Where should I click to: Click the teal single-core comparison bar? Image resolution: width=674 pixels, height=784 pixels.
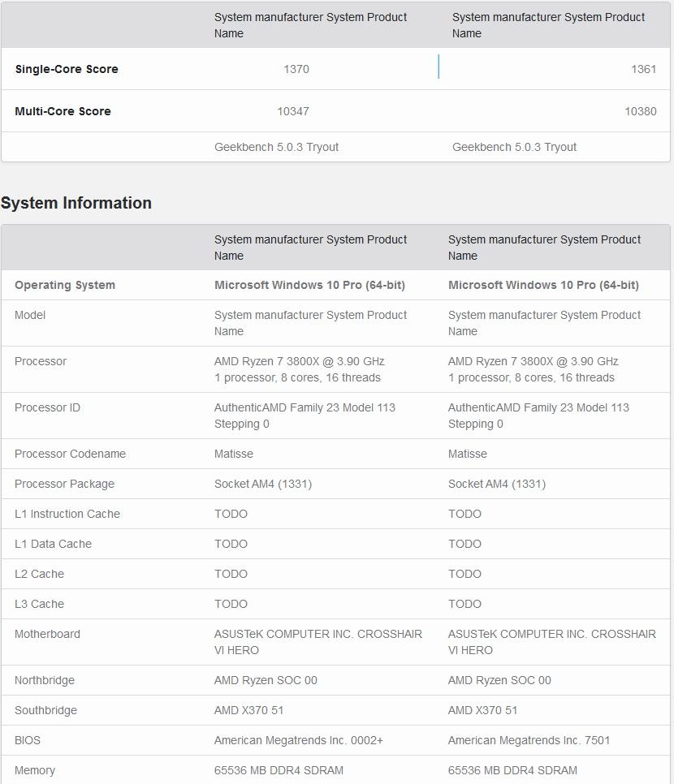tap(439, 67)
